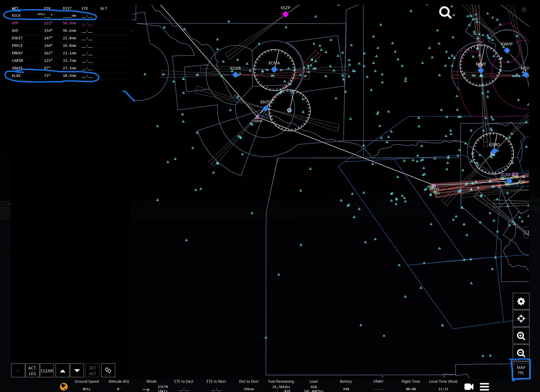Zoom out of the map
540x392 pixels.
(521, 353)
